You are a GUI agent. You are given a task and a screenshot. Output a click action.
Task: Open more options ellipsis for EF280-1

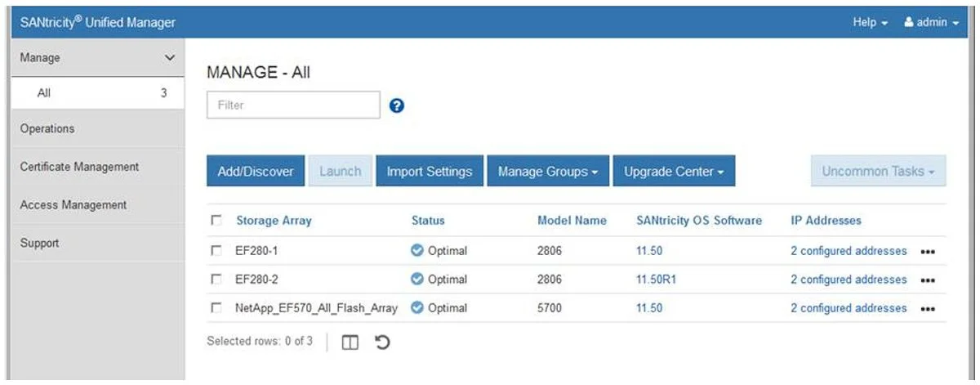[x=927, y=252]
